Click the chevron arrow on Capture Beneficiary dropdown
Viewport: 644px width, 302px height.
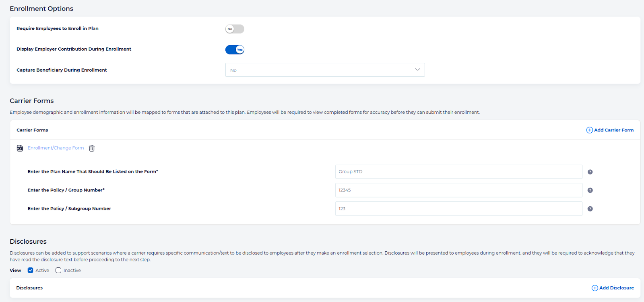(x=417, y=70)
